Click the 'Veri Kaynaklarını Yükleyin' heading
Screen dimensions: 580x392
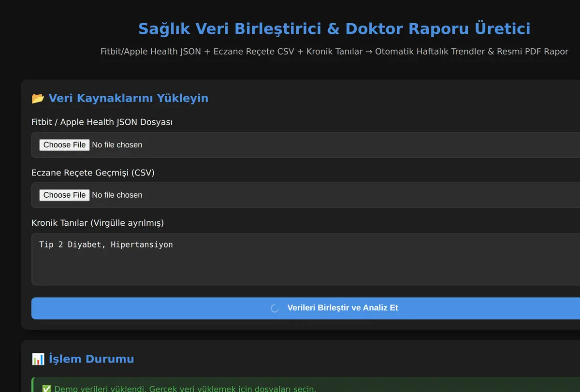click(x=129, y=99)
